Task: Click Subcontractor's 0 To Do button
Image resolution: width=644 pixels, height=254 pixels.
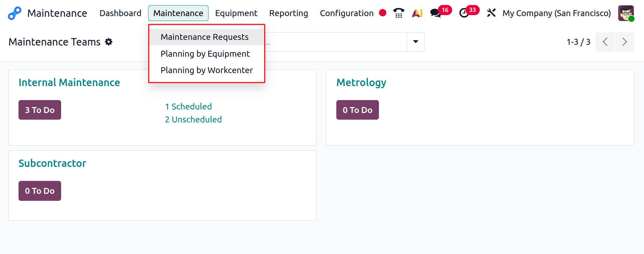Action: (40, 191)
